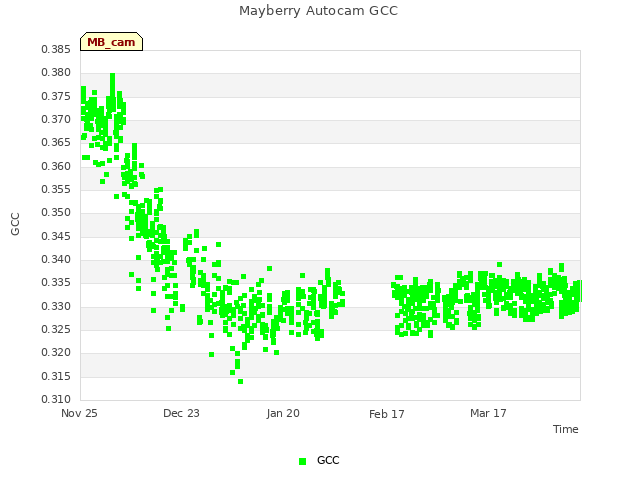Click the 0.355 y-axis value
This screenshot has height=480, width=640.
[56, 189]
